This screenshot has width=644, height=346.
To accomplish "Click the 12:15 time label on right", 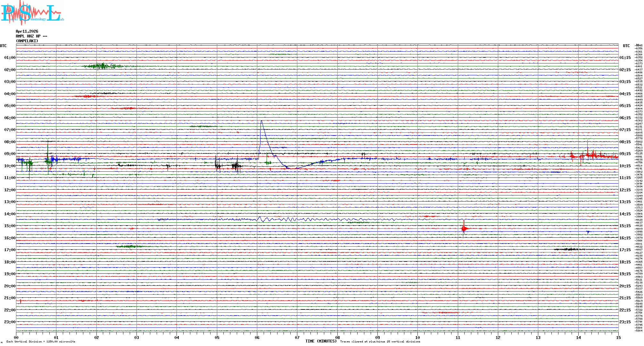I will point(625,190).
